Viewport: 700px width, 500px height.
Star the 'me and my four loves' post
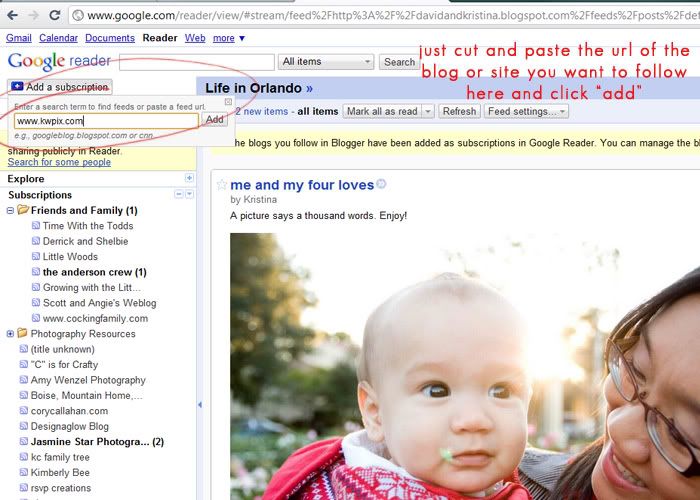coord(221,185)
